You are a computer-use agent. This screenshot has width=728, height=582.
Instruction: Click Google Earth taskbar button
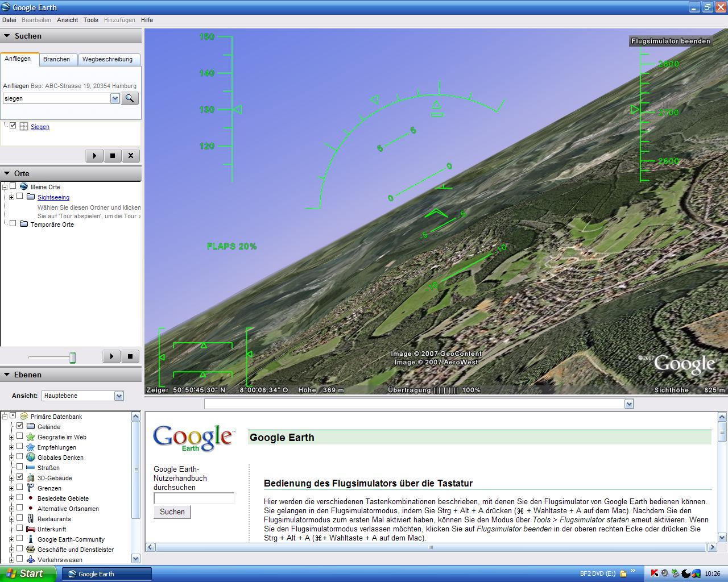[x=106, y=574]
